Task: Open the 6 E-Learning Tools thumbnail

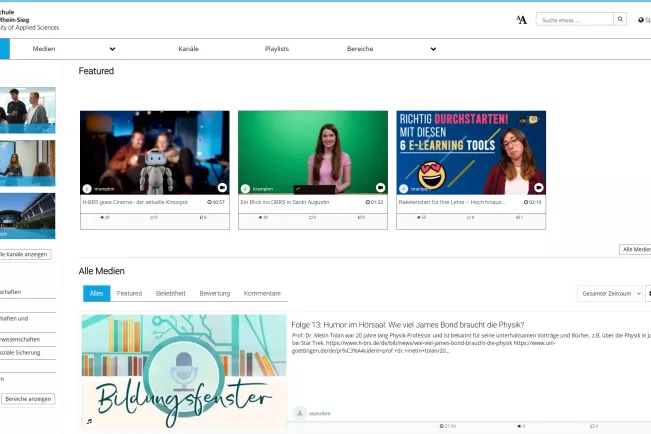Action: click(x=471, y=152)
